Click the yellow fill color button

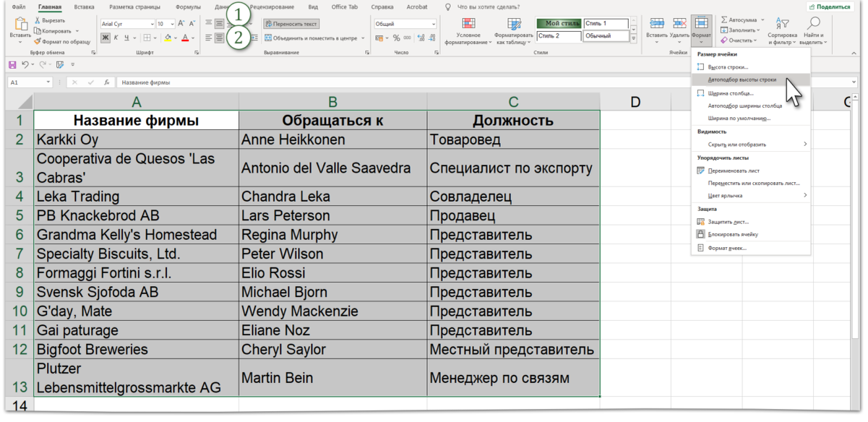[167, 38]
